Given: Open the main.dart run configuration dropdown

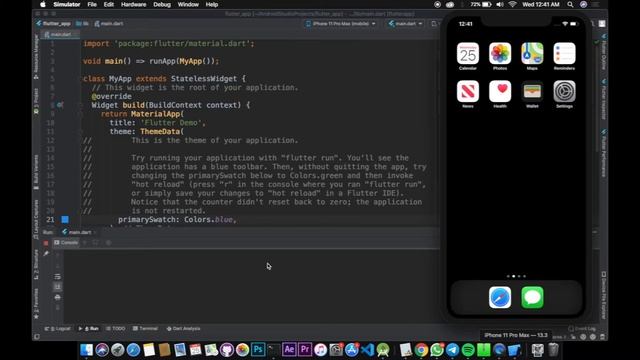Looking at the screenshot, I should click(405, 24).
